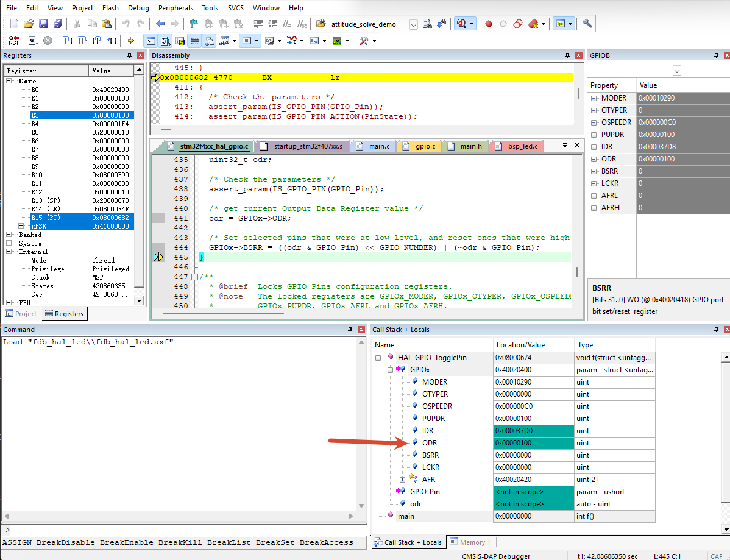Click the Run to Cursor Line icon

click(112, 41)
